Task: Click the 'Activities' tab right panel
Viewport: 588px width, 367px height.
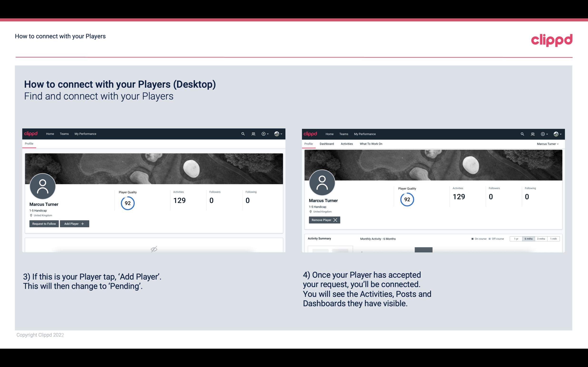Action: pyautogui.click(x=347, y=144)
